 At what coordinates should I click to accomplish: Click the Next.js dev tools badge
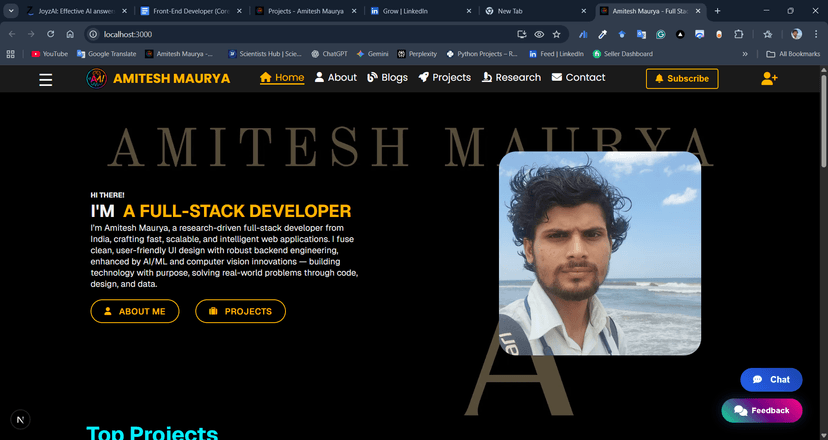coord(21,419)
